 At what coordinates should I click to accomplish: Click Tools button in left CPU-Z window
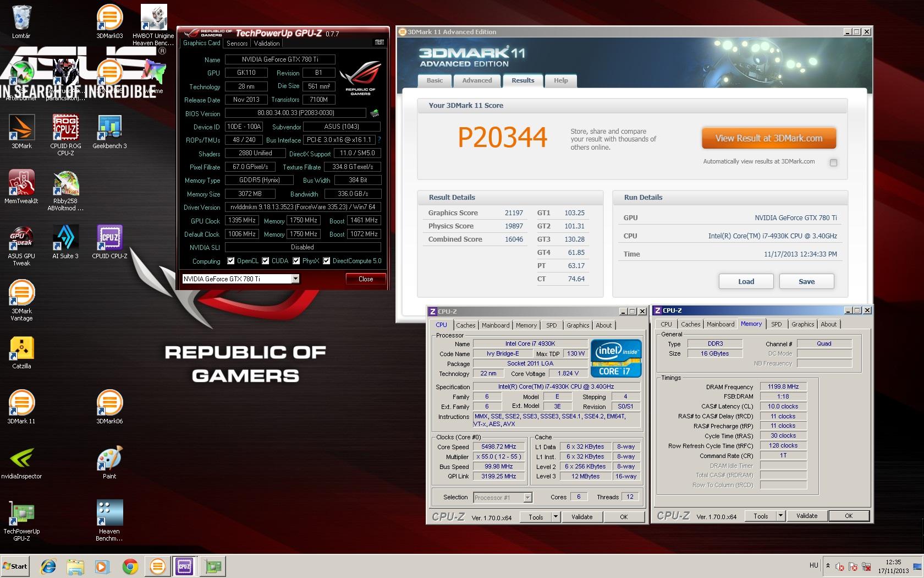[536, 517]
